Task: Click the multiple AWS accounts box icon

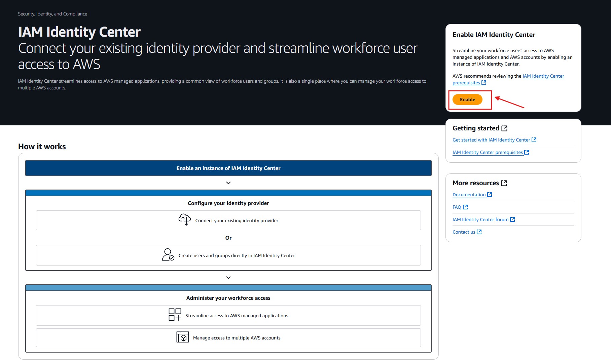Action: 182,337
